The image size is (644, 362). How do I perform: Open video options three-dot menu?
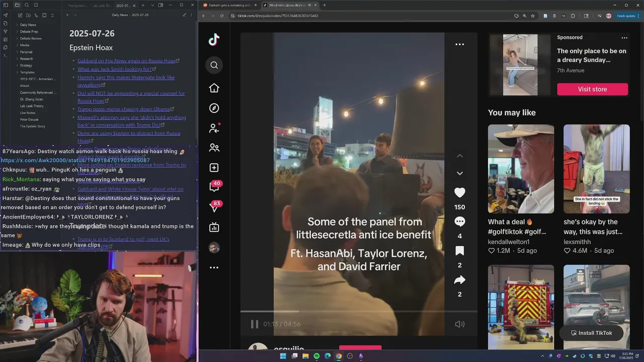pyautogui.click(x=459, y=44)
